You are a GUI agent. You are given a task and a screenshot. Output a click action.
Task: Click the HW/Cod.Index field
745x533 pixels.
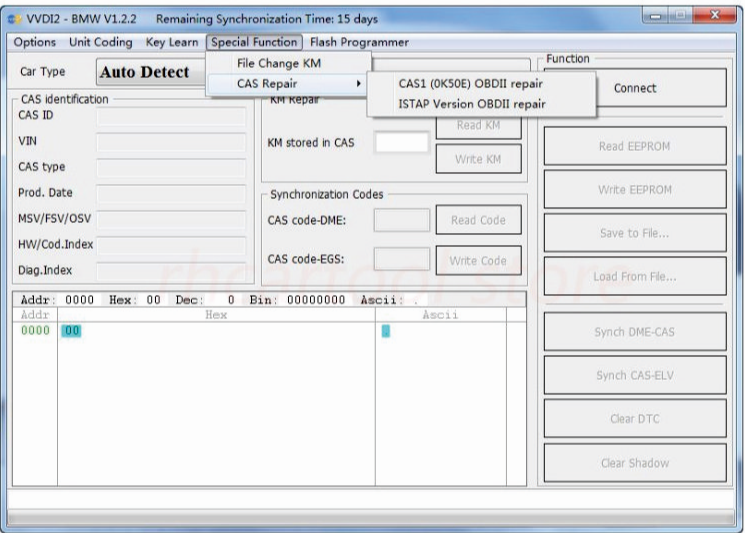tap(172, 245)
